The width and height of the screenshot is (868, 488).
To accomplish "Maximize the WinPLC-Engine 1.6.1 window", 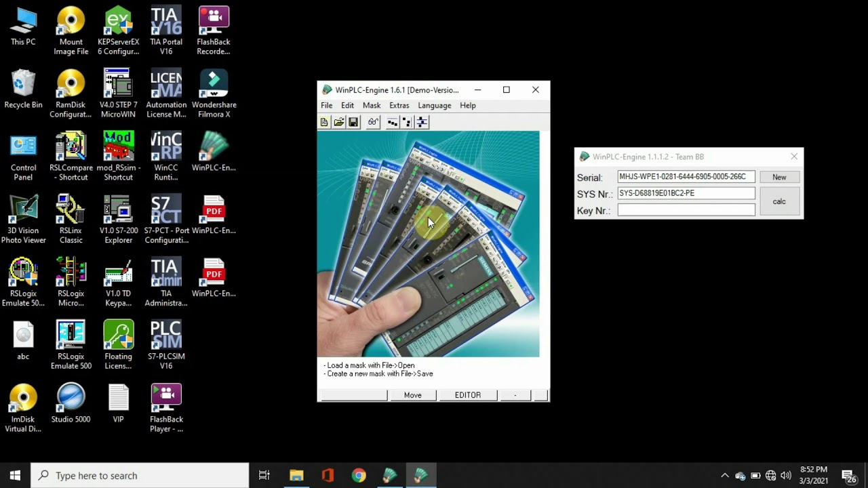I will tap(506, 89).
